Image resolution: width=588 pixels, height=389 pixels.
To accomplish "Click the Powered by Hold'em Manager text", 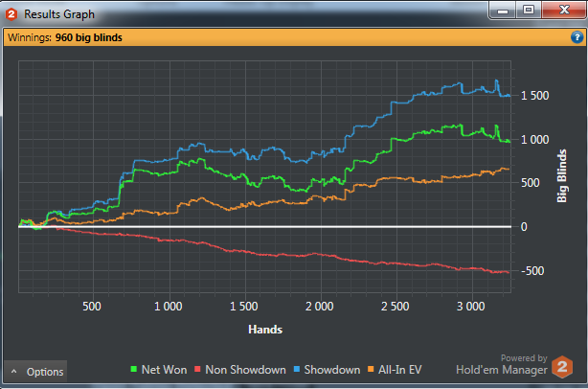I will coord(502,365).
